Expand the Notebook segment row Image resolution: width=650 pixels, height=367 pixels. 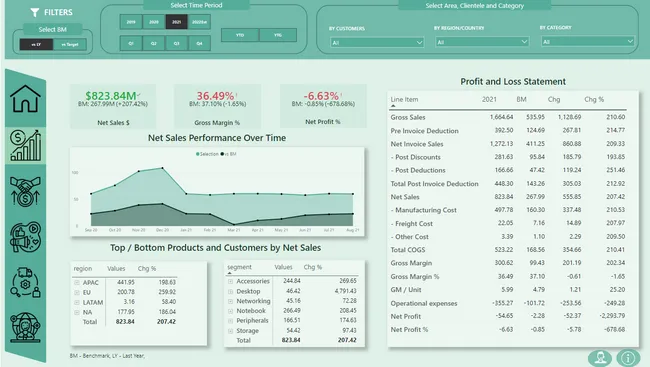(230, 311)
